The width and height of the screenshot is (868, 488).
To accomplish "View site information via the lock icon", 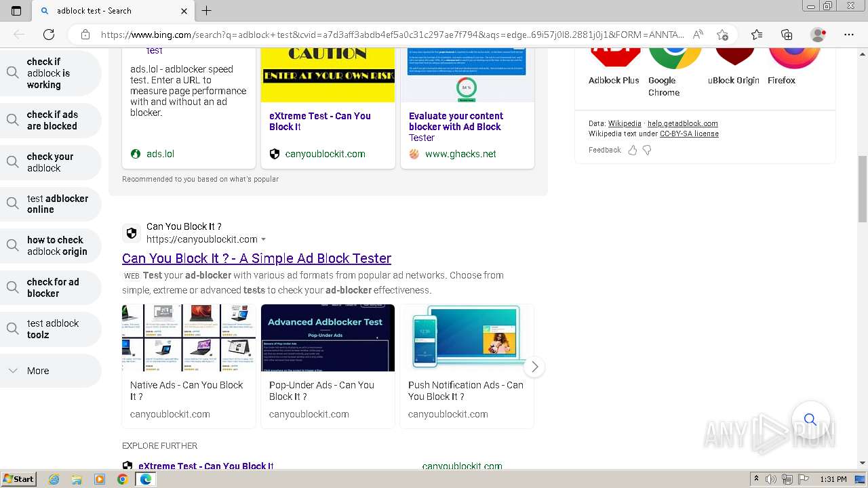I will click(85, 35).
